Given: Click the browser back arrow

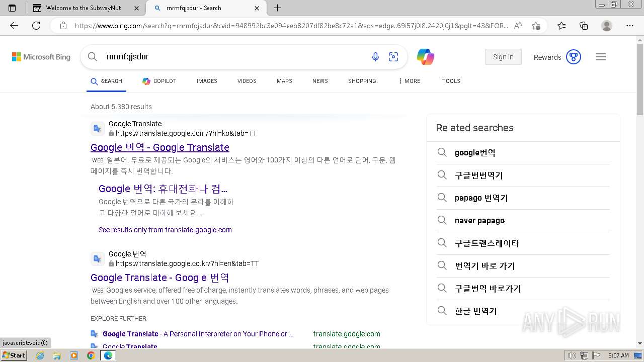Looking at the screenshot, I should [14, 26].
